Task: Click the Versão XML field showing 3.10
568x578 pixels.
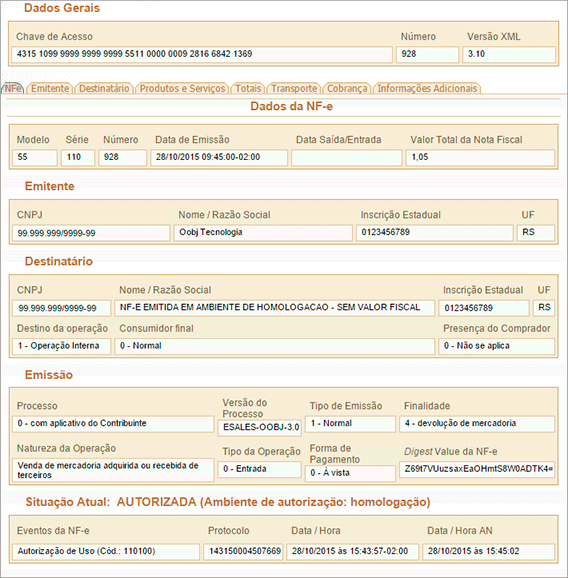Action: [509, 54]
